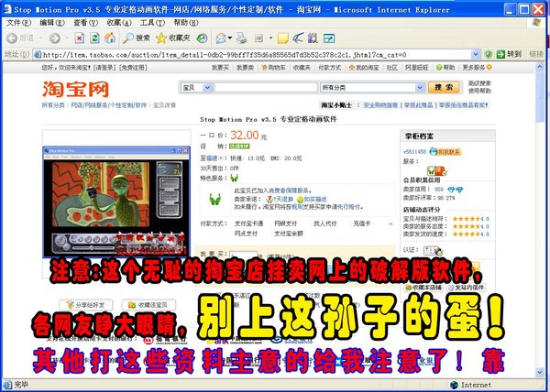Click the page vertical scrollbar down arrow
550x392 pixels.
(540, 373)
